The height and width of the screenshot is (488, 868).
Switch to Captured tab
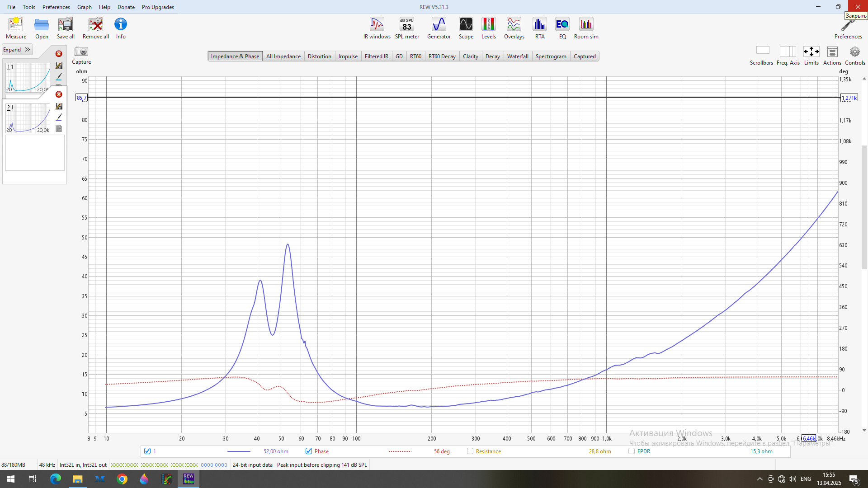[585, 56]
